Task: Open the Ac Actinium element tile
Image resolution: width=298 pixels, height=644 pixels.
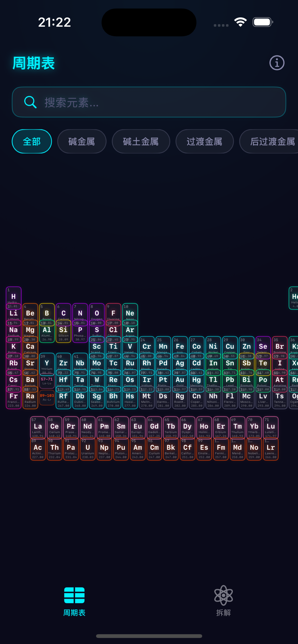Action: click(38, 449)
